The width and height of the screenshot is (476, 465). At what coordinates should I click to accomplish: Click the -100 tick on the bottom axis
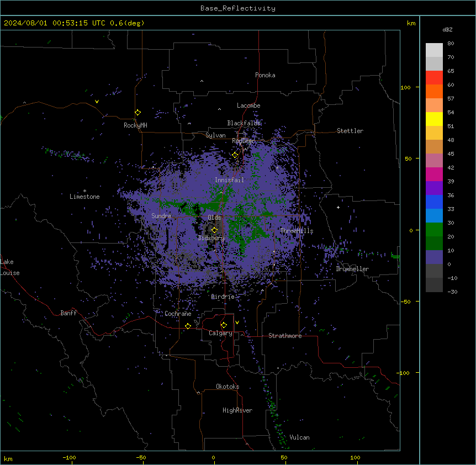[x=69, y=457]
